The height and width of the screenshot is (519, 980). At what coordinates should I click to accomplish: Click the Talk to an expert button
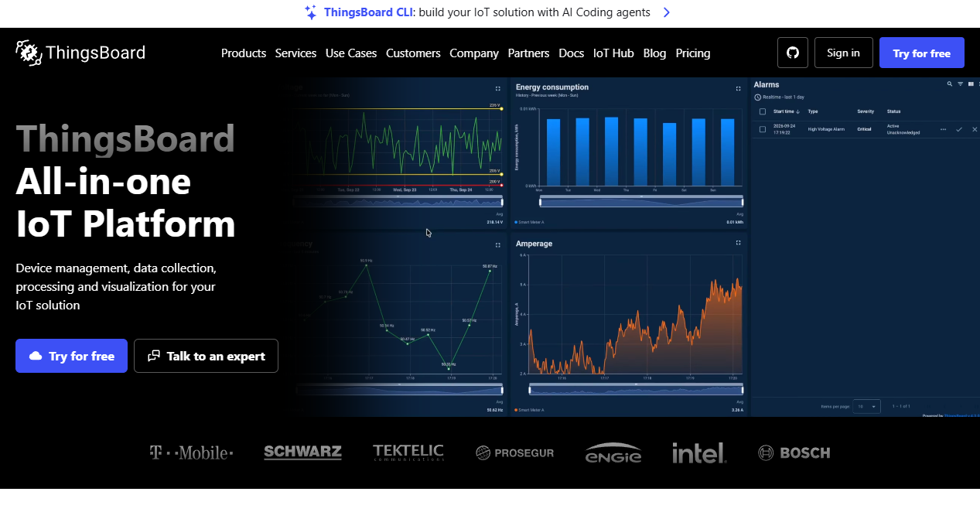point(206,356)
